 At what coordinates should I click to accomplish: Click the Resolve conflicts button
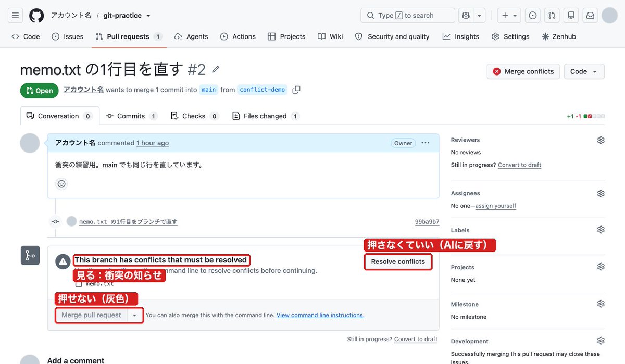pos(398,261)
